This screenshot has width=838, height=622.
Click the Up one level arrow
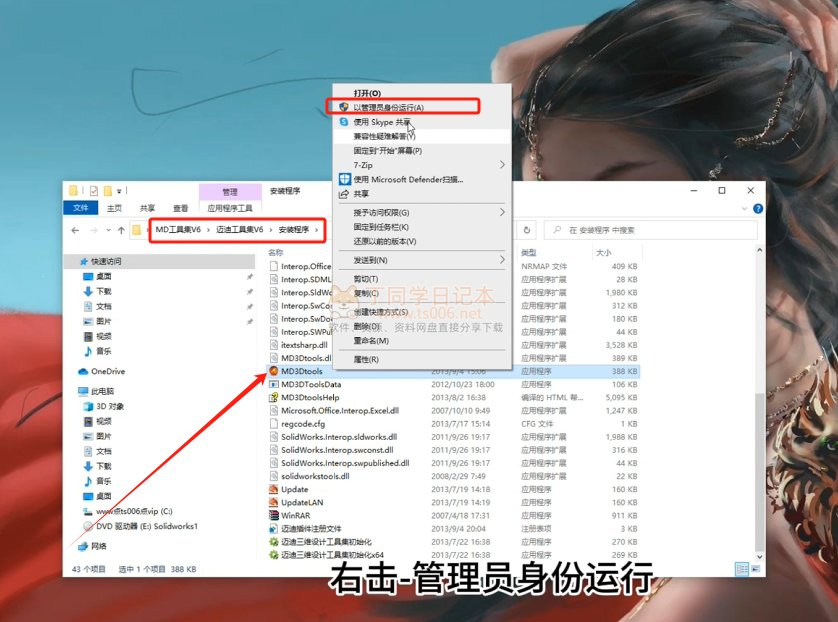121,230
